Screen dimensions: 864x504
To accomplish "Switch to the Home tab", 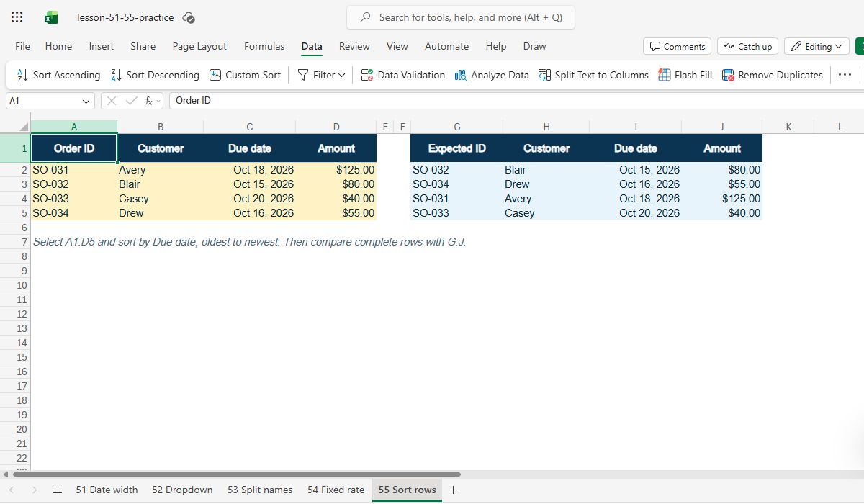I will (x=58, y=46).
